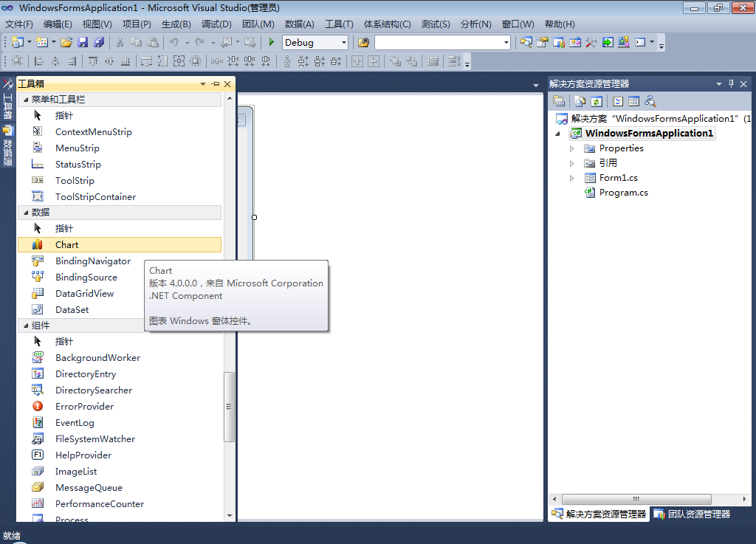The image size is (756, 544).
Task: Toggle auto-hide pin on Solution Explorer panel
Action: (731, 84)
